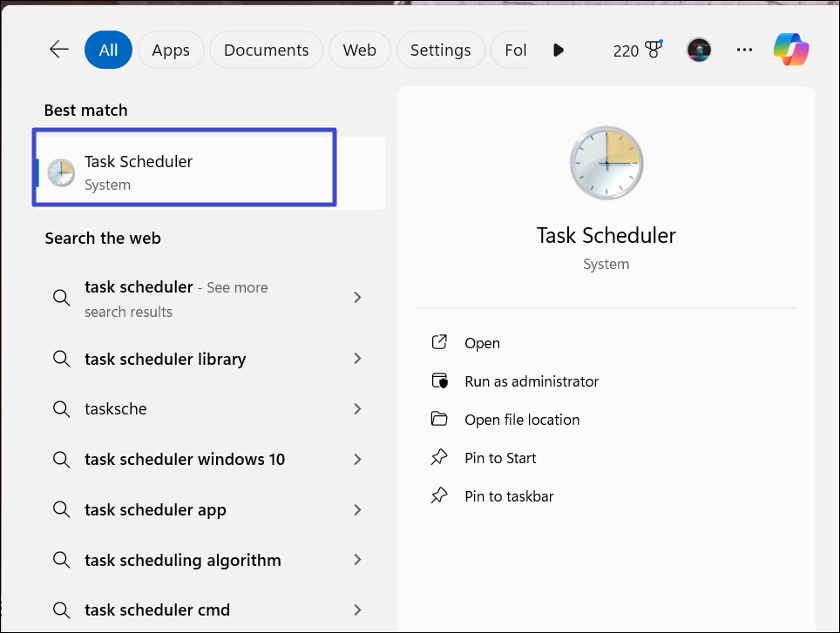
Task: Choose Run as administrator
Action: coord(532,381)
